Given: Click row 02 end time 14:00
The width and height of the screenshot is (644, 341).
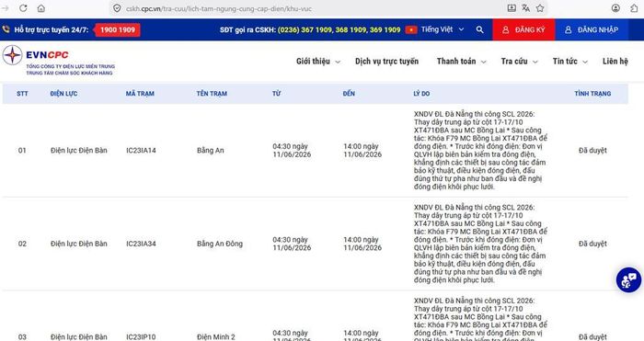Looking at the screenshot, I should tap(362, 244).
